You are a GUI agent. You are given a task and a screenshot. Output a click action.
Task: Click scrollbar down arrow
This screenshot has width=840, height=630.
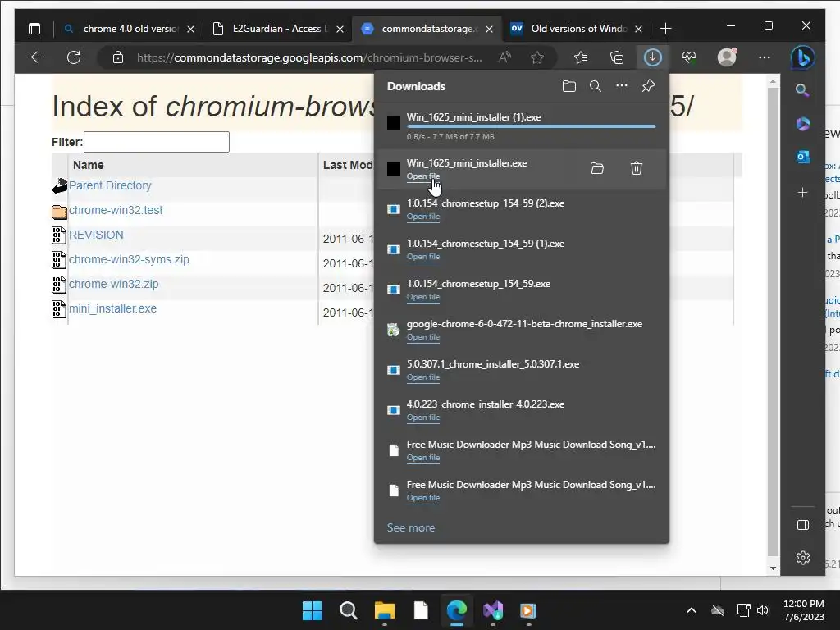(773, 568)
